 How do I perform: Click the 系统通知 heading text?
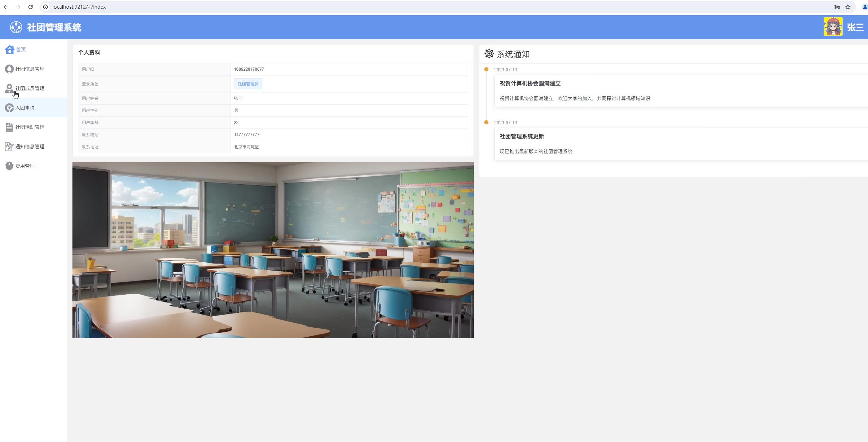[x=513, y=54]
